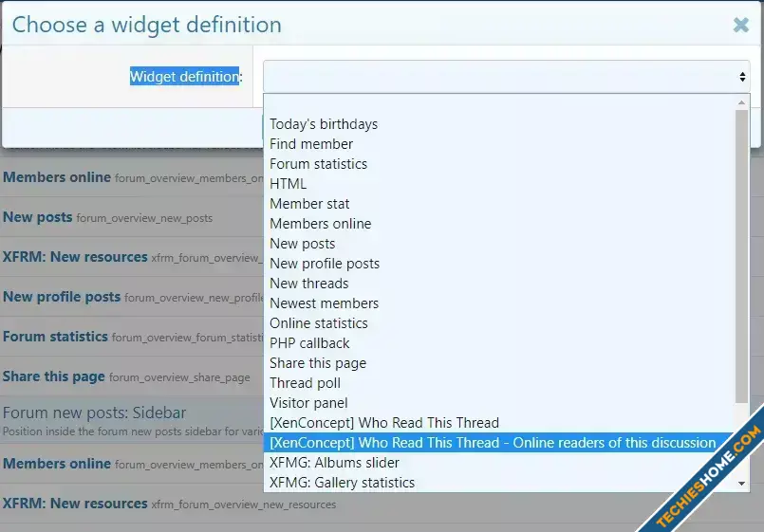Select Online statistics option
Viewport: 764px width, 532px height.
pyautogui.click(x=499, y=323)
